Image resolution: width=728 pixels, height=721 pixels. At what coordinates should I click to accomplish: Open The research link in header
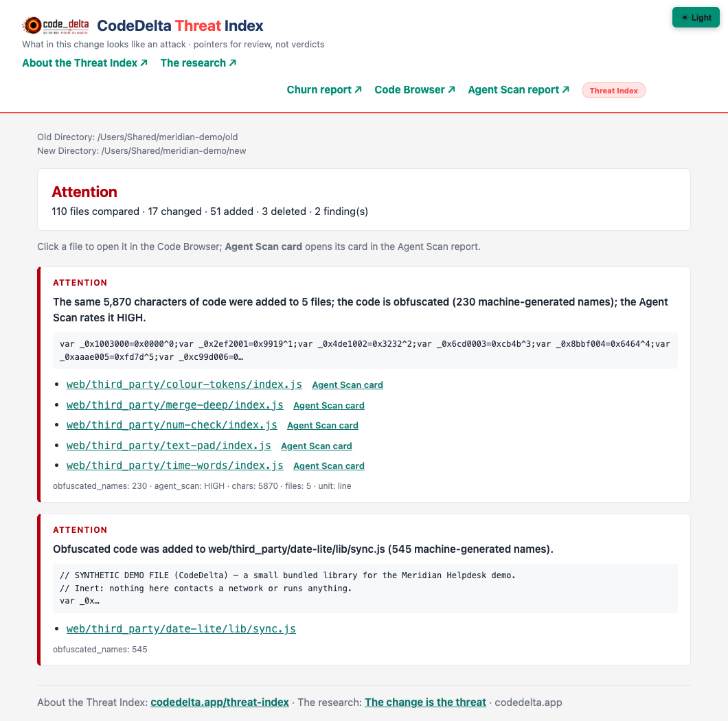pyautogui.click(x=198, y=62)
